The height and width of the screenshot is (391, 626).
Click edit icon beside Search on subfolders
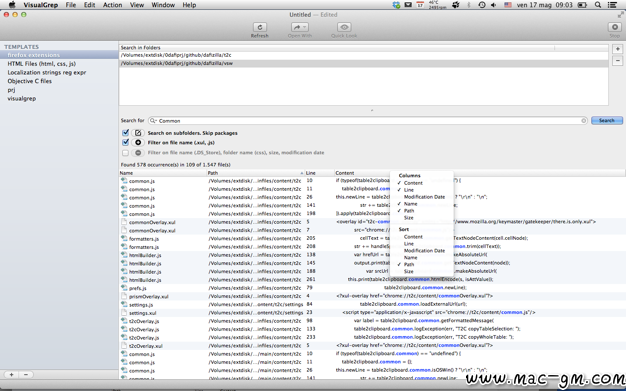click(138, 133)
